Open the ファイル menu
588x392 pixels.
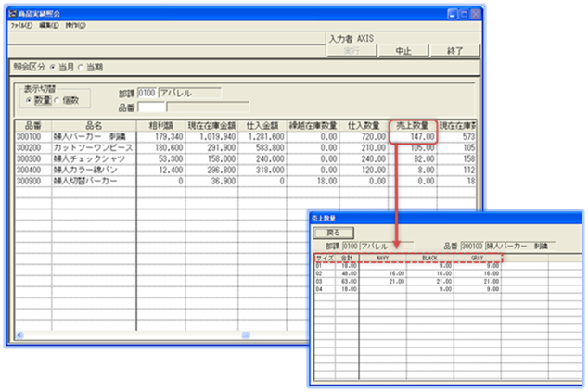(19, 26)
